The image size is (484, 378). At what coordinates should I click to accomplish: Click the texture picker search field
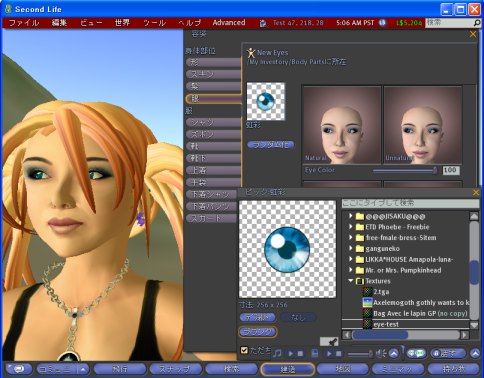[x=410, y=203]
